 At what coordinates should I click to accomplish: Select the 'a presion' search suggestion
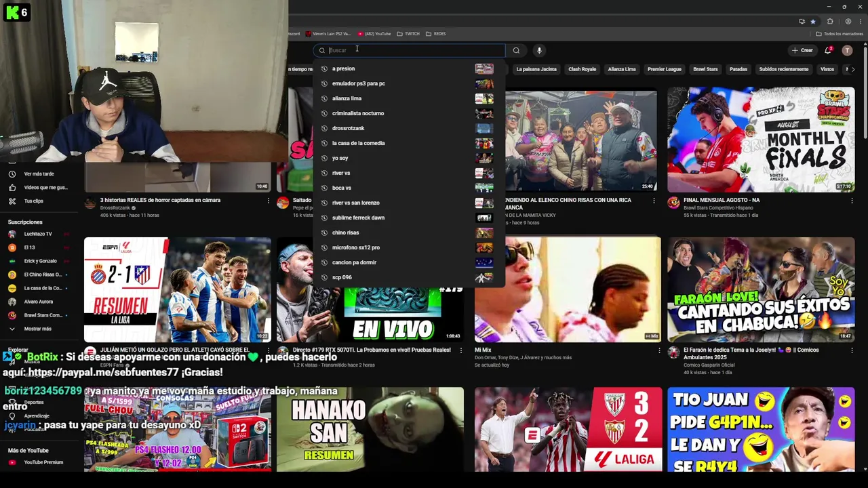(x=409, y=68)
